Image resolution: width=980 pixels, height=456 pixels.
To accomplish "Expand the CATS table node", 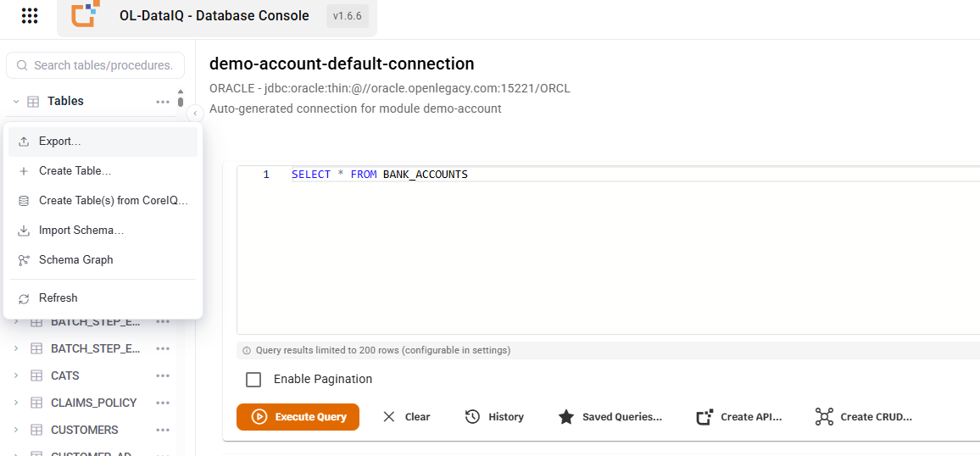I will tap(17, 376).
